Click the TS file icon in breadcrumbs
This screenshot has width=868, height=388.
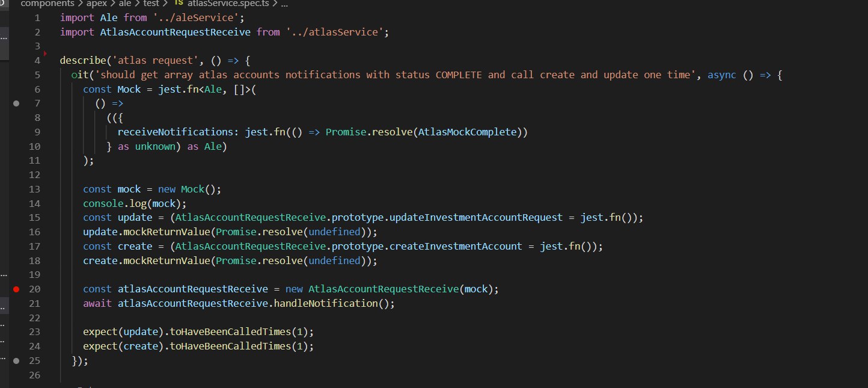pyautogui.click(x=178, y=4)
